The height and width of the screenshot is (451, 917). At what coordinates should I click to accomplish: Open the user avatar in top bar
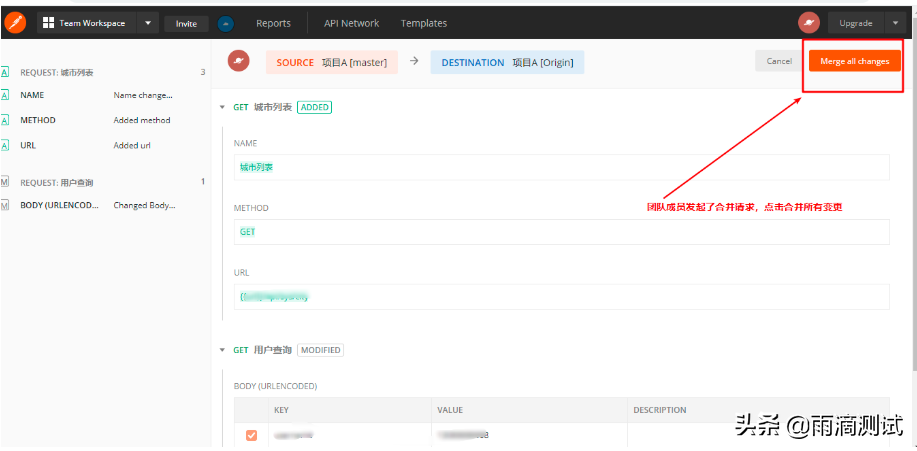pyautogui.click(x=809, y=23)
